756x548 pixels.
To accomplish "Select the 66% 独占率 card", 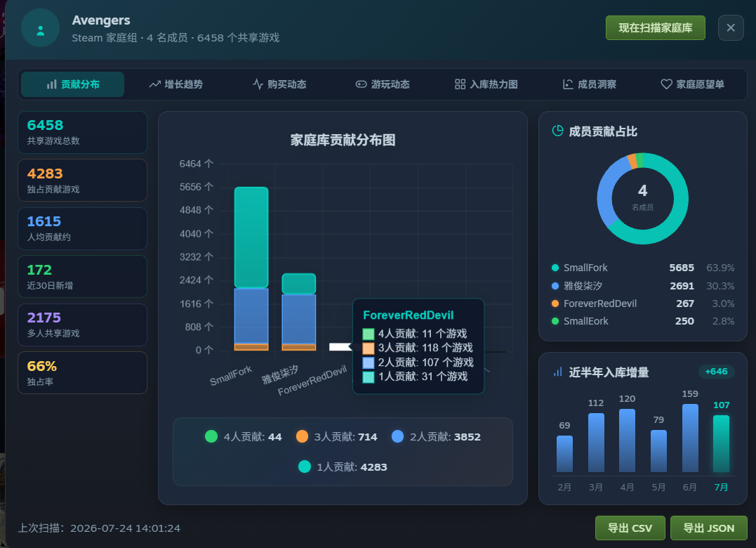I will pos(82,373).
